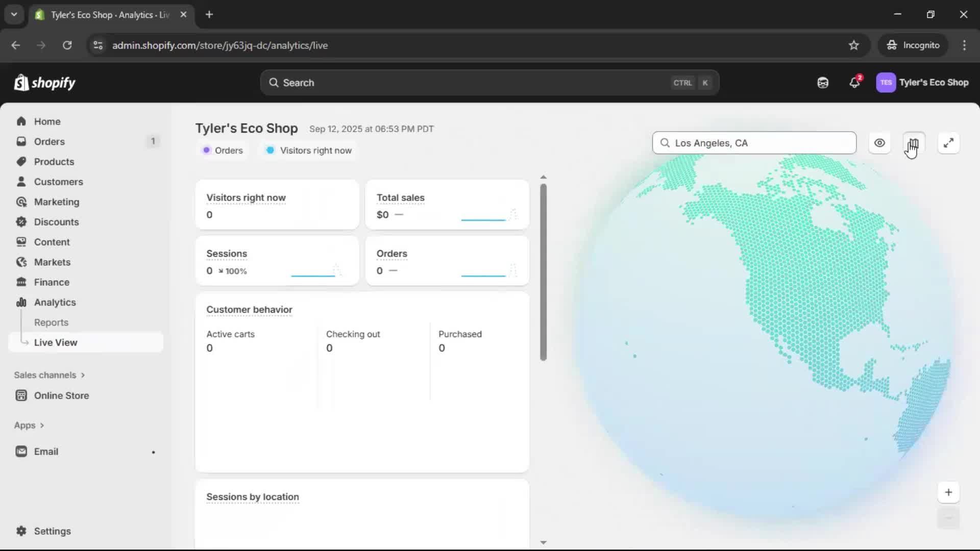
Task: Switch to the Live View menu item
Action: point(56,342)
